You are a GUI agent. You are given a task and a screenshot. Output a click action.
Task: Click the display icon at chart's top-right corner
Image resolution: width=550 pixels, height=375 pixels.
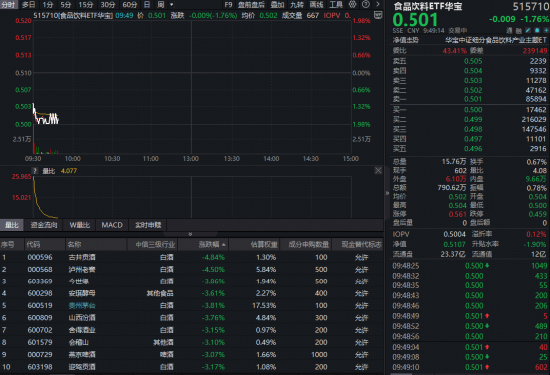(x=378, y=15)
